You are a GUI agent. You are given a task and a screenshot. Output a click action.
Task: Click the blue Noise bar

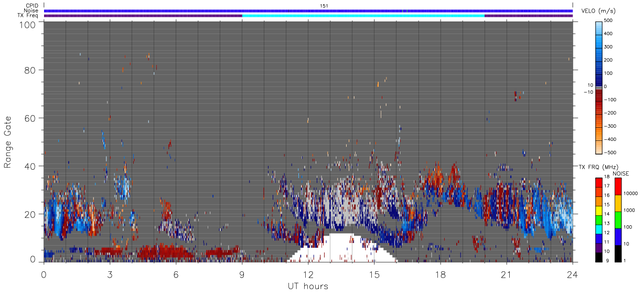coord(308,10)
